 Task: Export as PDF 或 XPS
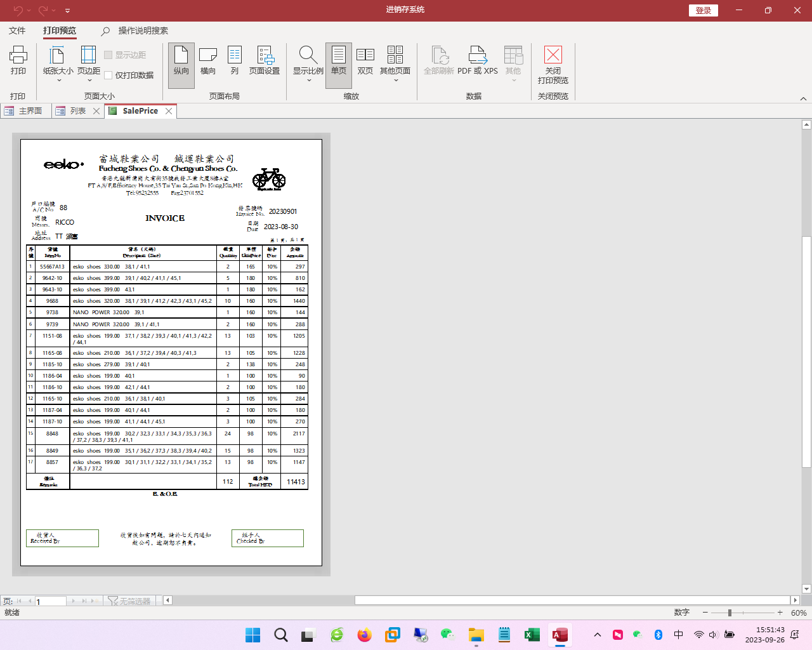click(x=478, y=61)
